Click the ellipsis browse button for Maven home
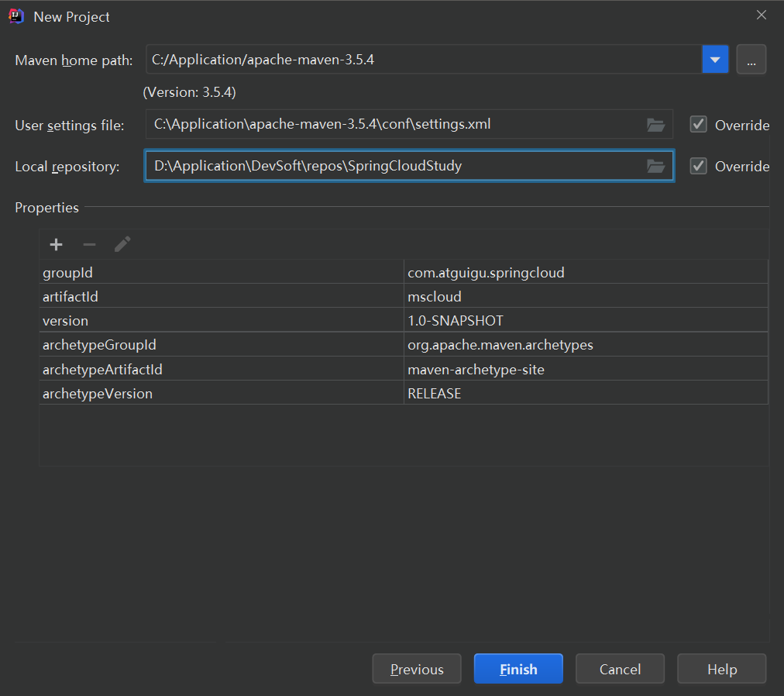The image size is (784, 696). click(x=751, y=60)
